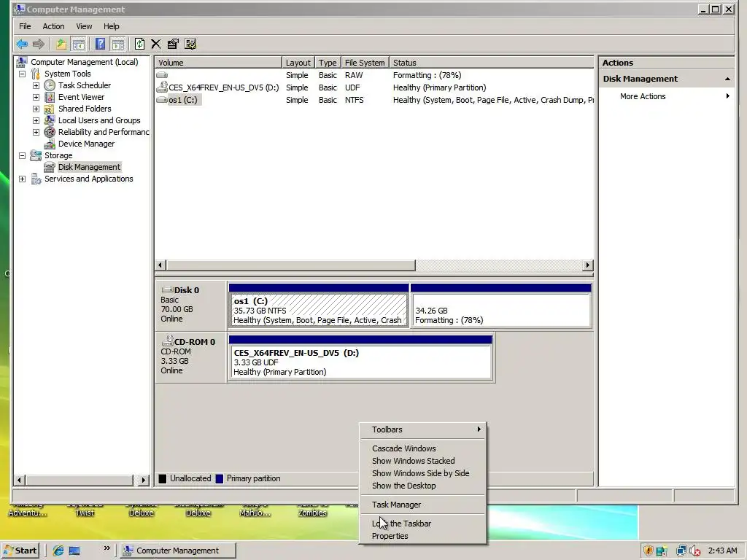Select the os1 (C:) partition block
747x560 pixels.
pyautogui.click(x=319, y=306)
